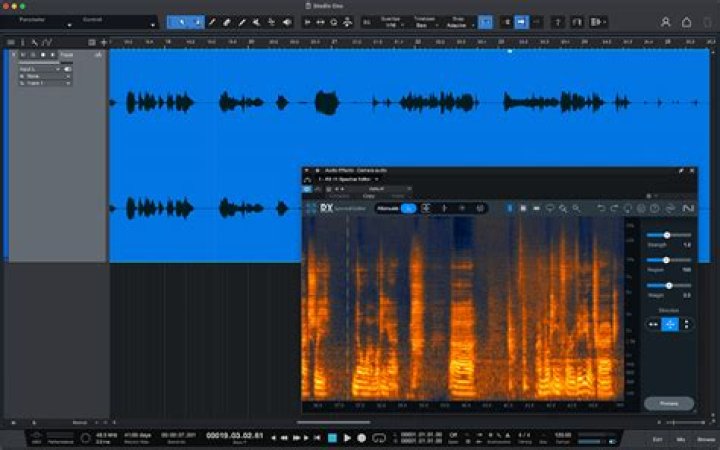Toggle track stereo/mono channel mode button
This screenshot has width=720, height=450.
coord(68,69)
